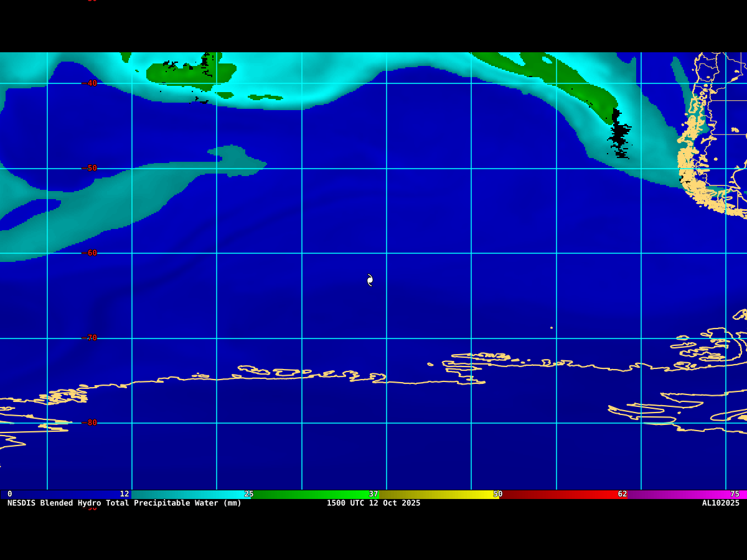This screenshot has height=560, width=747.
Task: Click the black missing-data patch near Chile
Action: click(619, 134)
